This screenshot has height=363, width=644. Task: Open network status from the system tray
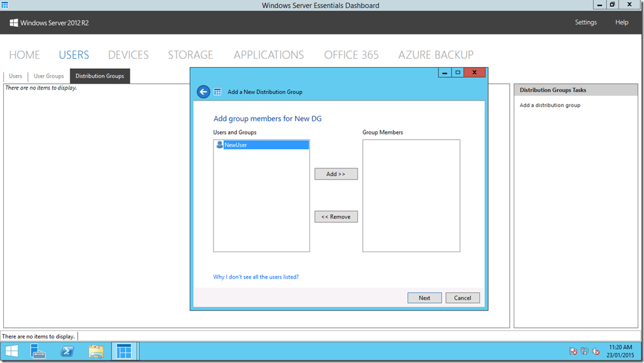(x=583, y=352)
